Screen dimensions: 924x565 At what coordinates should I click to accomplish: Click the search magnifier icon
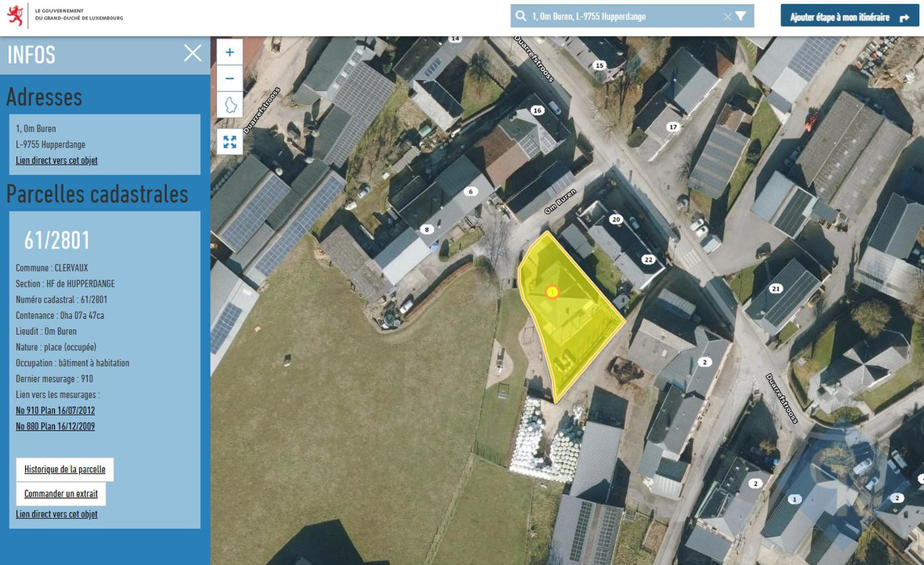(521, 16)
